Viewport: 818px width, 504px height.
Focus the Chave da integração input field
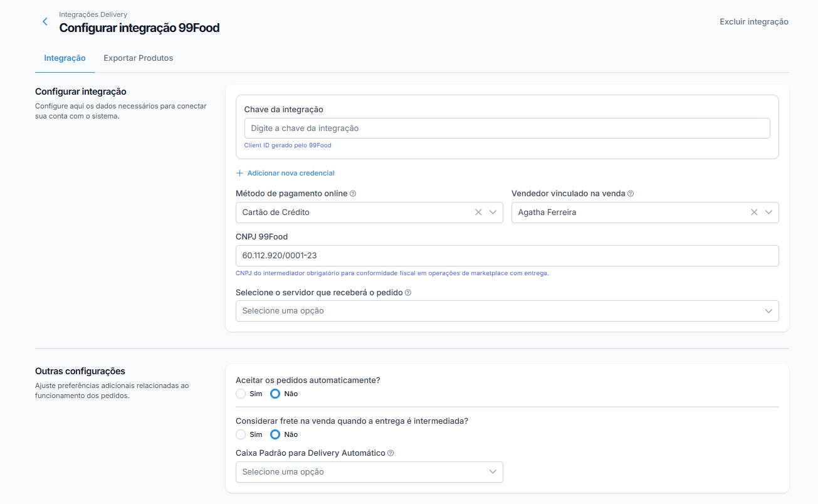[507, 129]
